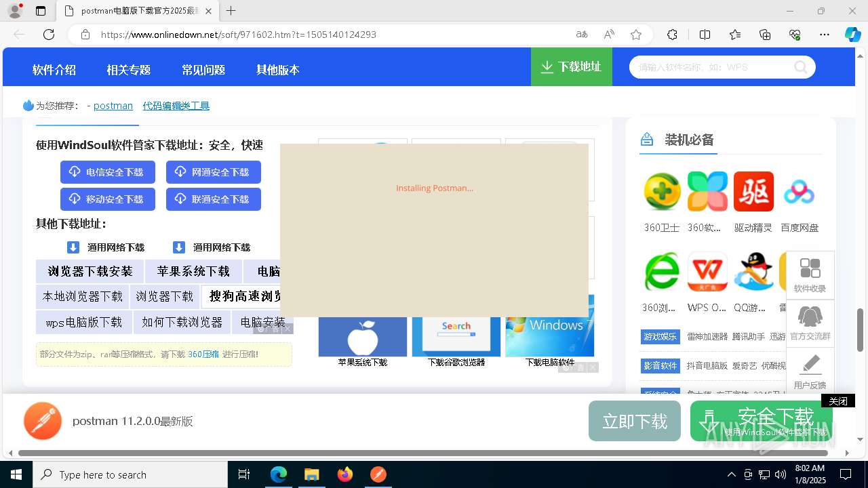The image size is (868, 488).
Task: Open the QQ游戏 penguin icon
Action: [753, 272]
